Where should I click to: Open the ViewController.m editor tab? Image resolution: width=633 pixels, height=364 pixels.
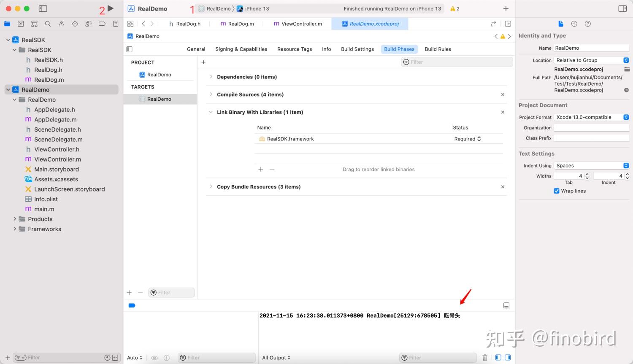[x=298, y=24]
